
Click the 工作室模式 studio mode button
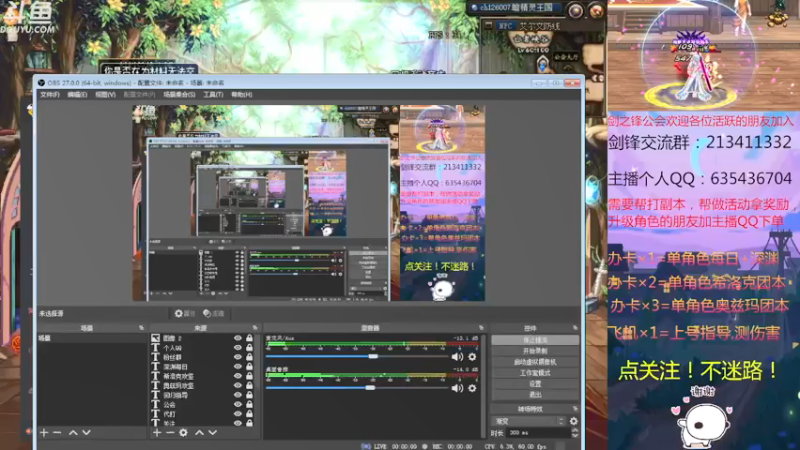535,373
